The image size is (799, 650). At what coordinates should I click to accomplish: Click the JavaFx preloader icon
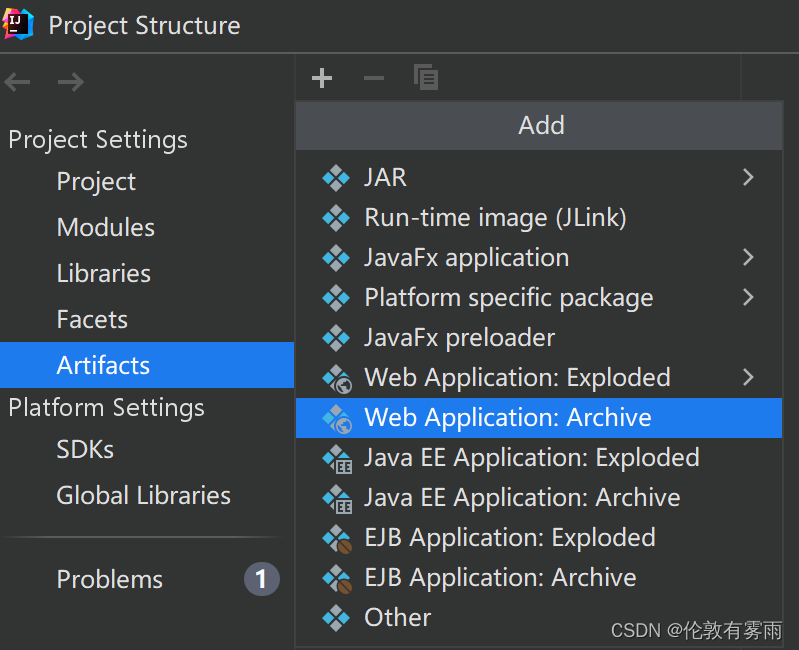[x=336, y=338]
